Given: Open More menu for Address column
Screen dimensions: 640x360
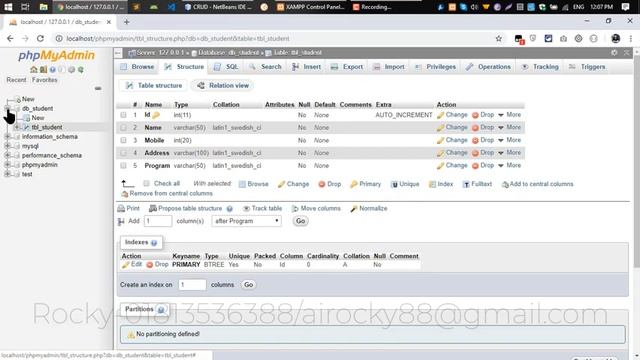Looking at the screenshot, I should pos(509,153).
